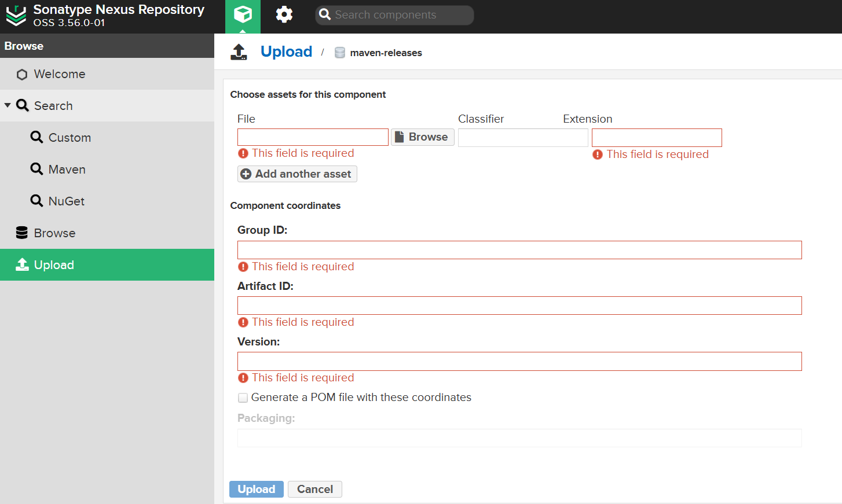Click the File path input field
The height and width of the screenshot is (504, 842).
coord(313,137)
